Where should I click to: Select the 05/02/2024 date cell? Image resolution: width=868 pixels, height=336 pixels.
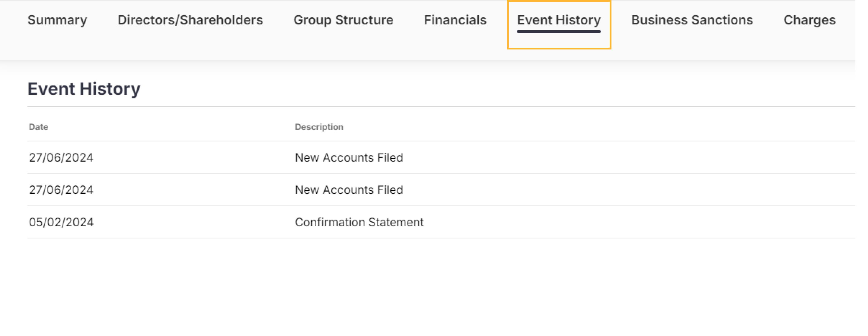click(61, 222)
